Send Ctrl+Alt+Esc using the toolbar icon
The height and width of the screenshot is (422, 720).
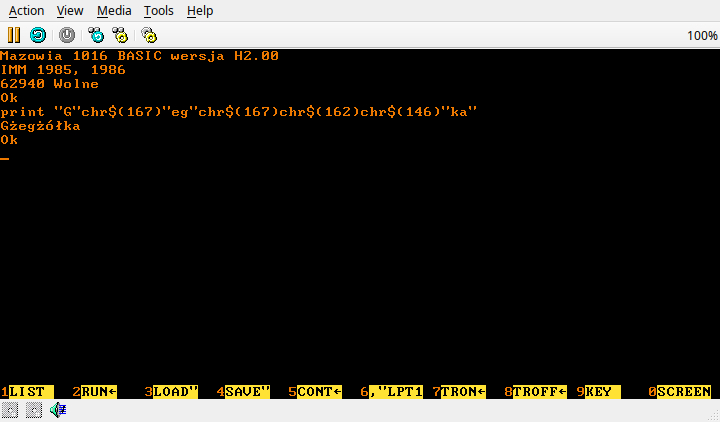tap(118, 35)
